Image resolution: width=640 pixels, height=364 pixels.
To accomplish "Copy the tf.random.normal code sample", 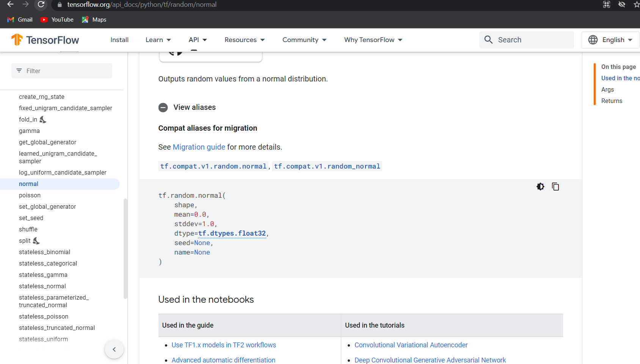I will click(x=555, y=186).
